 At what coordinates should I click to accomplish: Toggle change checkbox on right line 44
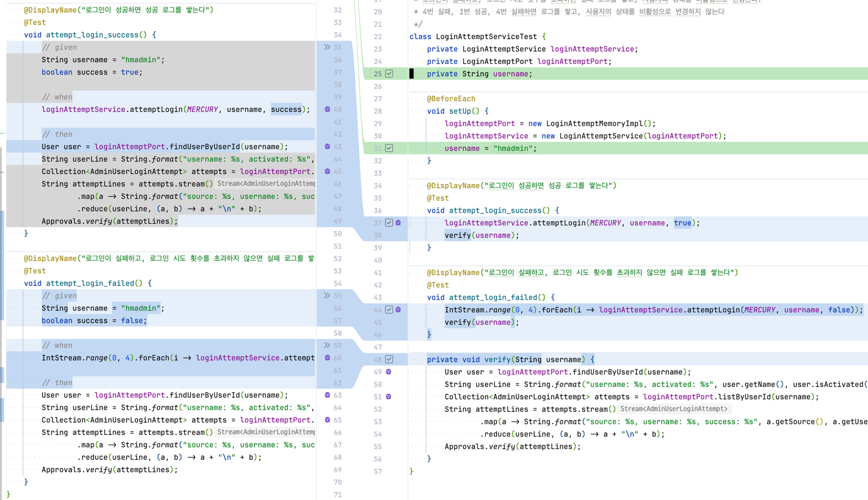(x=389, y=310)
